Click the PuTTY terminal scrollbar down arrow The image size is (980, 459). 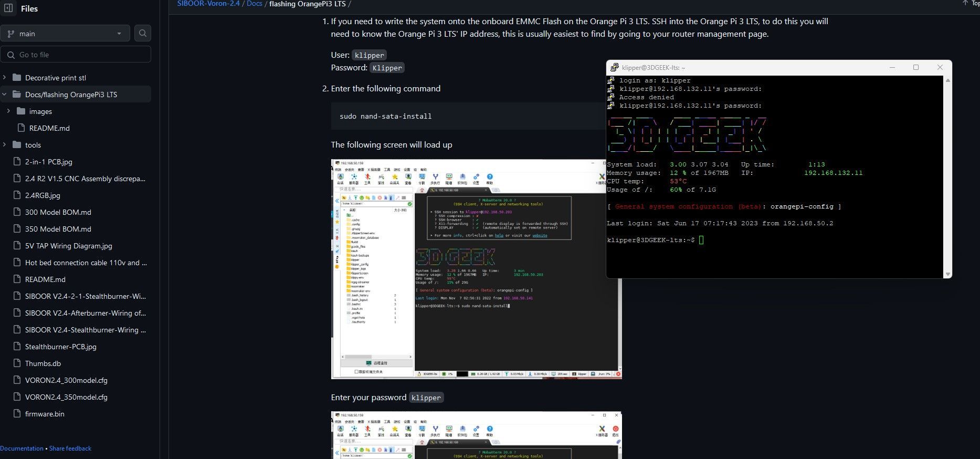coord(947,274)
